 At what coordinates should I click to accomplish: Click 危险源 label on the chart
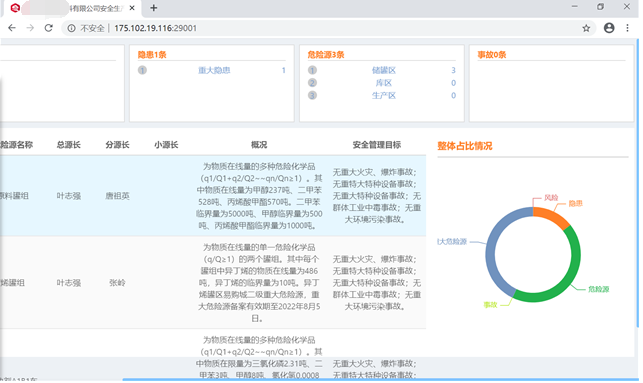[599, 289]
